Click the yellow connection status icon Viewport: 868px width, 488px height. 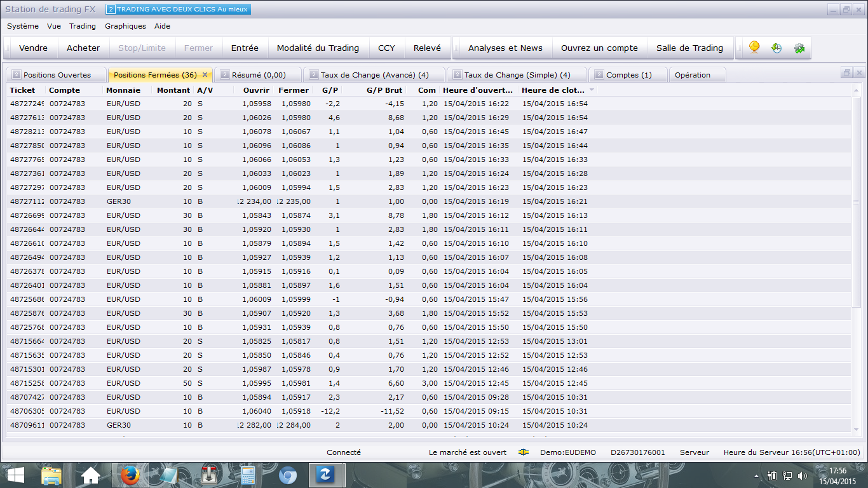[524, 452]
